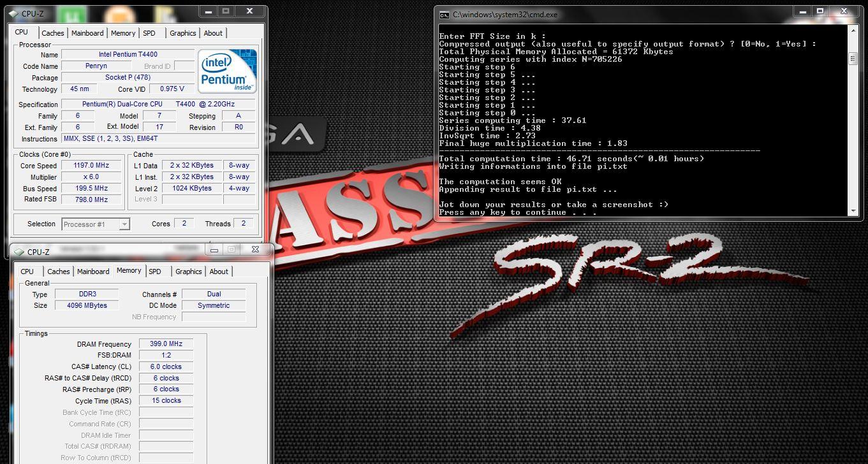Click Rated FSB value 798.0 MHz
Screen dimensions: 868x464
91,199
